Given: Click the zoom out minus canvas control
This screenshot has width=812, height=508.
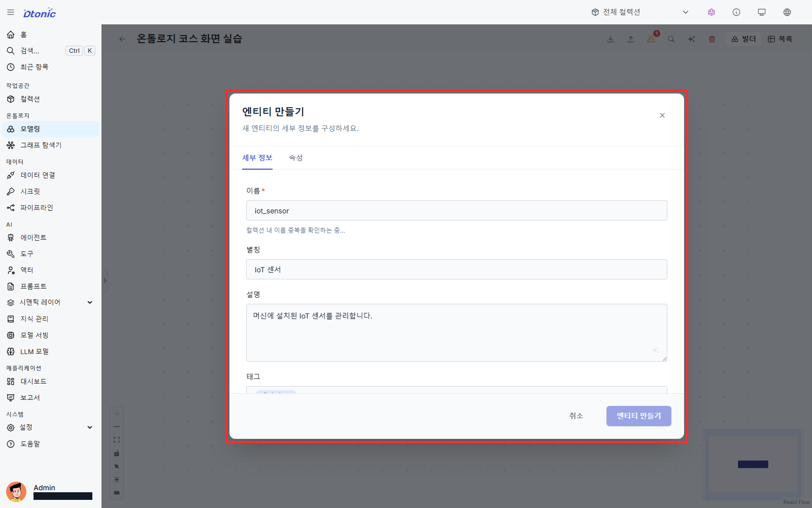Looking at the screenshot, I should click(117, 427).
